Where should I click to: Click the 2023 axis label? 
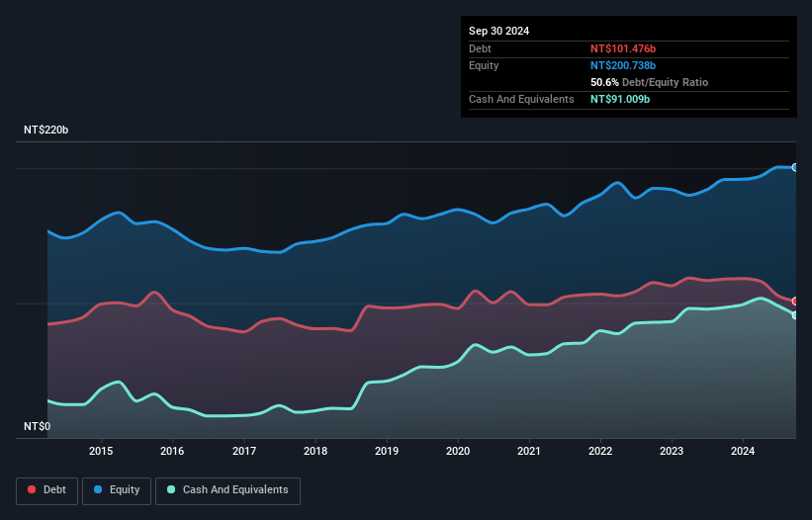point(672,451)
